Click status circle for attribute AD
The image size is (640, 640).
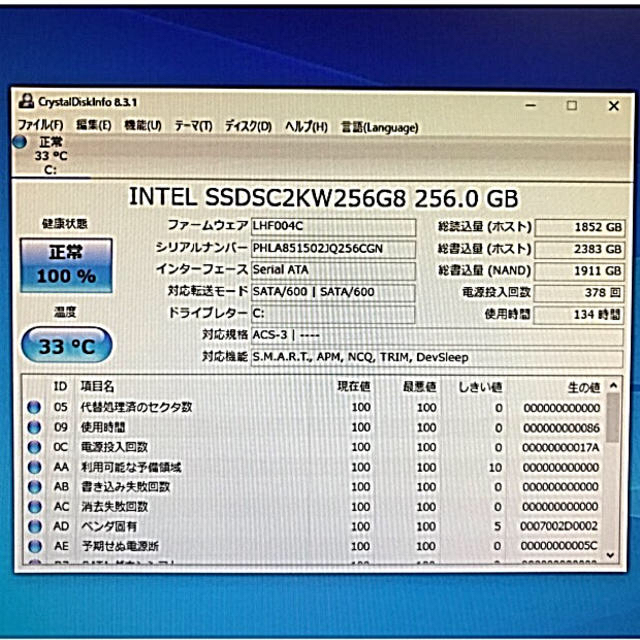(34, 527)
